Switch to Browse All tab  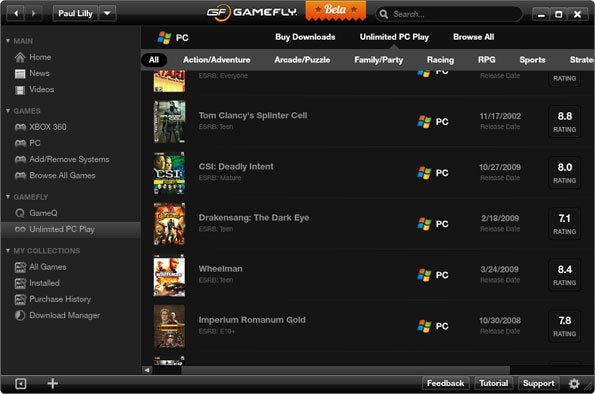click(474, 37)
